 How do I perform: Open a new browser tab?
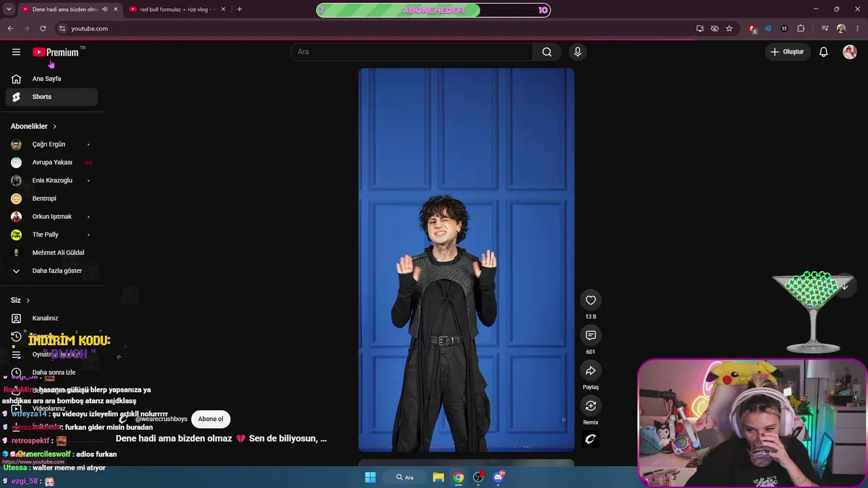[x=239, y=9]
